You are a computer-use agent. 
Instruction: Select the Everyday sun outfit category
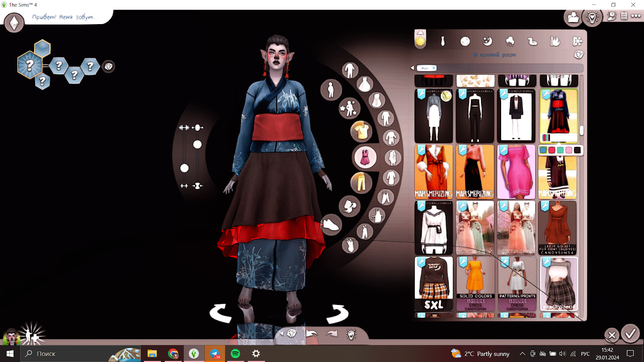tap(420, 41)
